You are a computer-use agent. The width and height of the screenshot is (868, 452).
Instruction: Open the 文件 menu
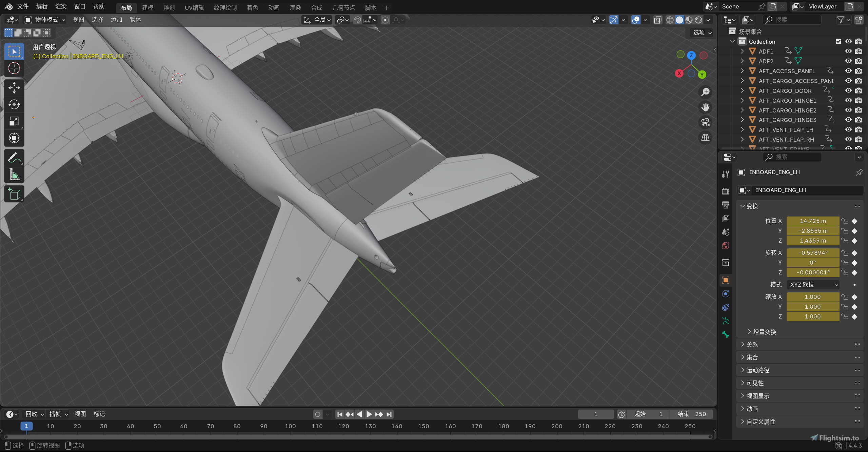pyautogui.click(x=22, y=6)
